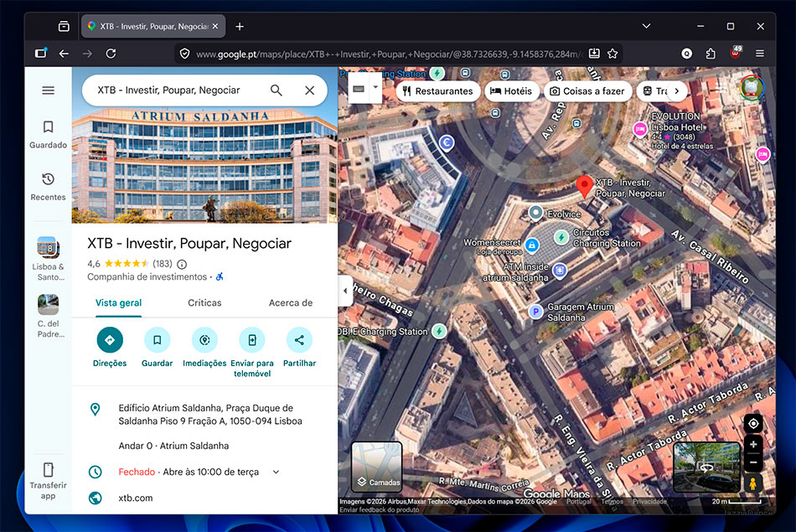Viewport: 796px width, 532px height.
Task: Click the Evolvice map marker
Action: coord(535,213)
